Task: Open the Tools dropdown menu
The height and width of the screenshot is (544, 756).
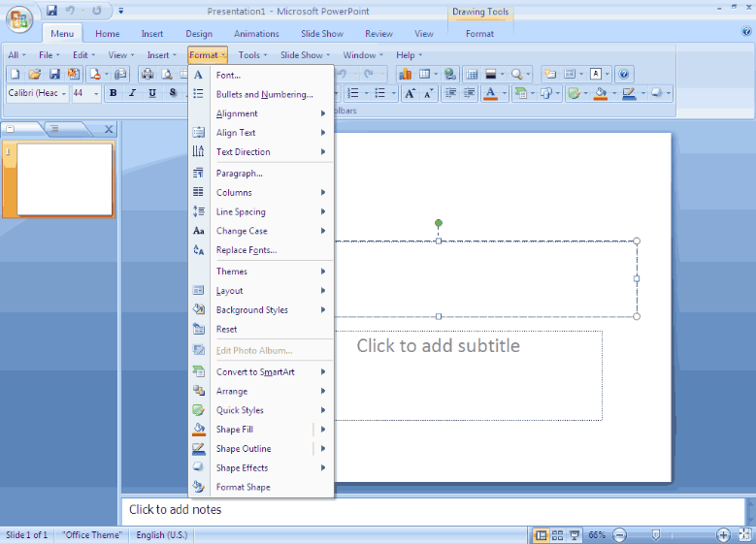Action: click(x=252, y=55)
